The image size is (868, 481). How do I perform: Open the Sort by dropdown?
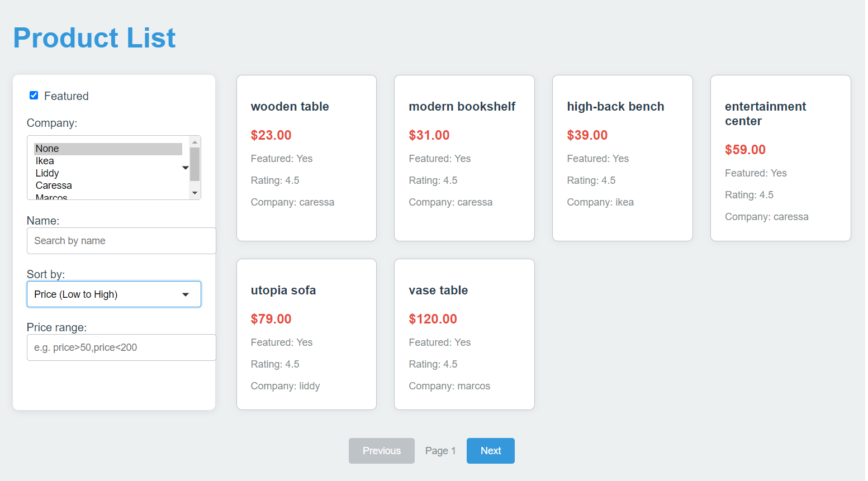pos(113,294)
